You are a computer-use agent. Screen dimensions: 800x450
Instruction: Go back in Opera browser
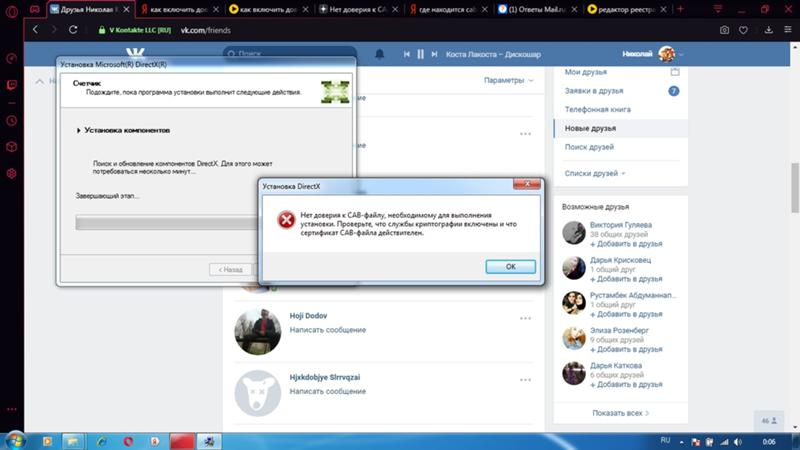[x=35, y=30]
